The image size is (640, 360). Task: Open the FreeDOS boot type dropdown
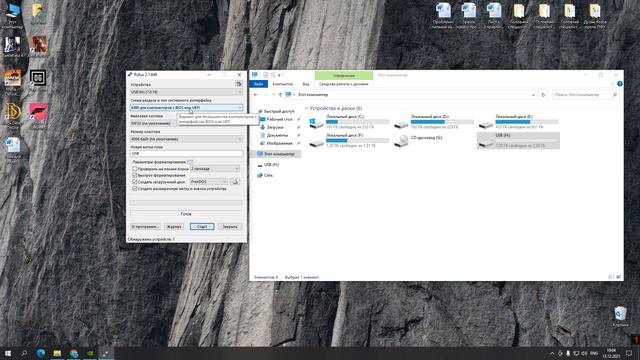209,182
